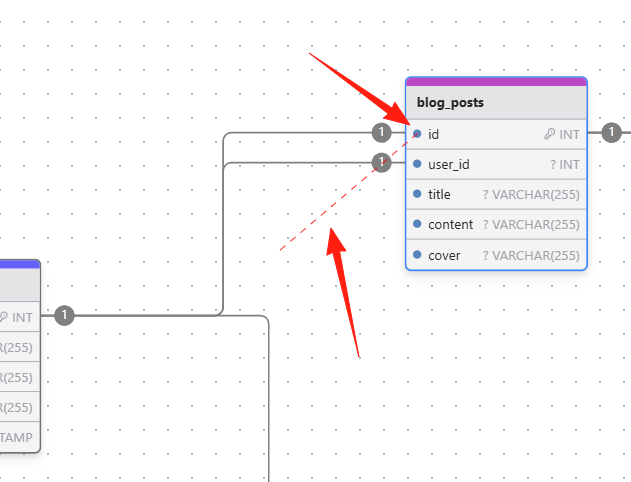Click cardinality badge beside the left table
631x482 pixels.
pyautogui.click(x=64, y=315)
